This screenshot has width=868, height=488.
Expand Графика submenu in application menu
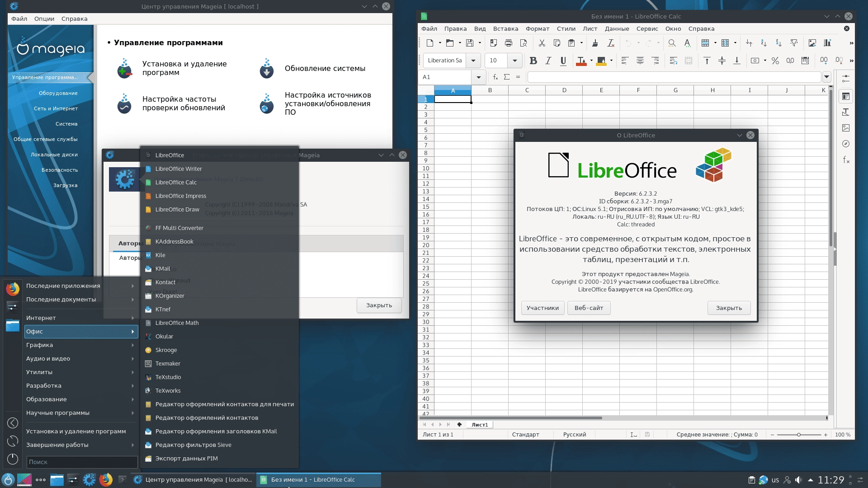tap(80, 345)
